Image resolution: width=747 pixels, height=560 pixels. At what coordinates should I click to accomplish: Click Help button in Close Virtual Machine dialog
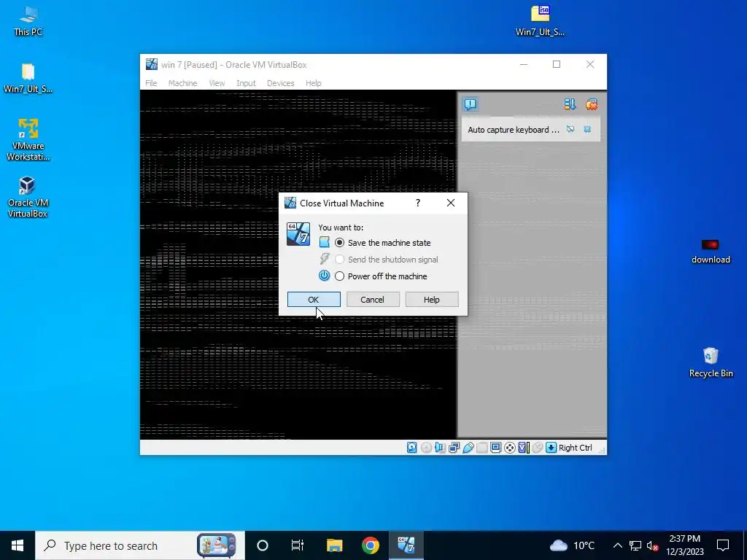coord(432,300)
